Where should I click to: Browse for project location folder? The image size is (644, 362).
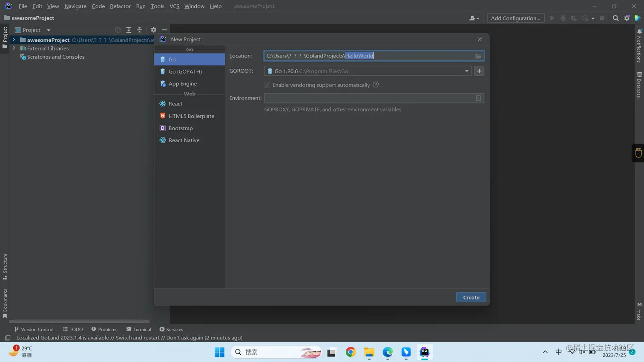click(478, 56)
